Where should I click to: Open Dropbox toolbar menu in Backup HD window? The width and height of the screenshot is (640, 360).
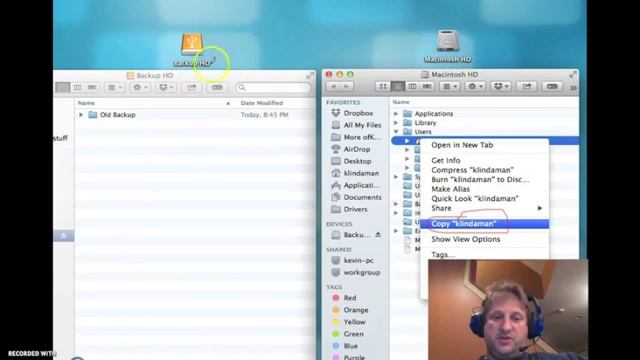click(x=166, y=87)
